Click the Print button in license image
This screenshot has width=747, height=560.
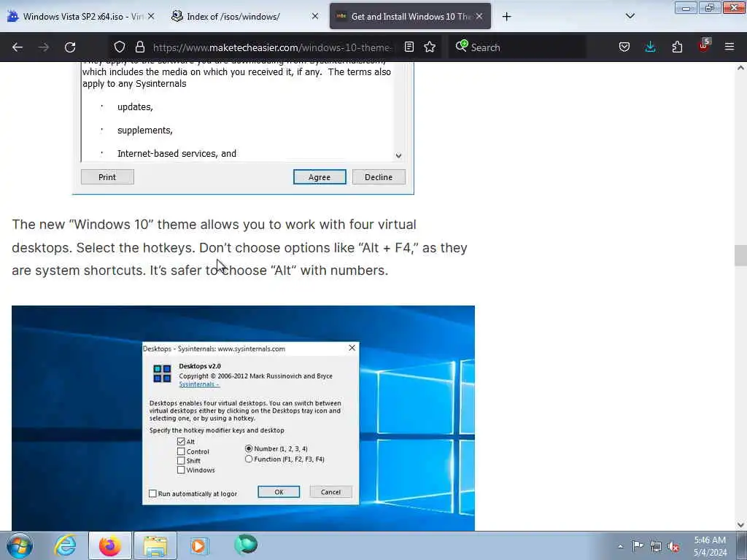(x=107, y=177)
